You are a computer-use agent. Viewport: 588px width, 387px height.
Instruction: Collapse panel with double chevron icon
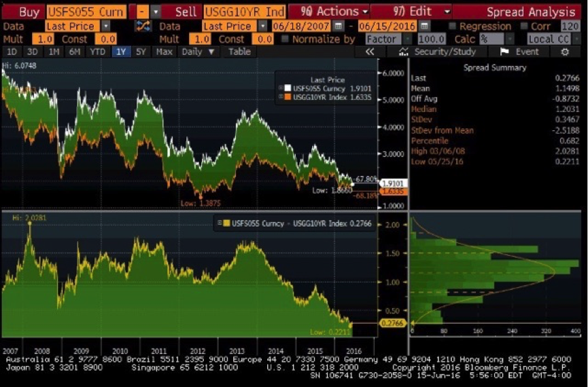[x=370, y=52]
